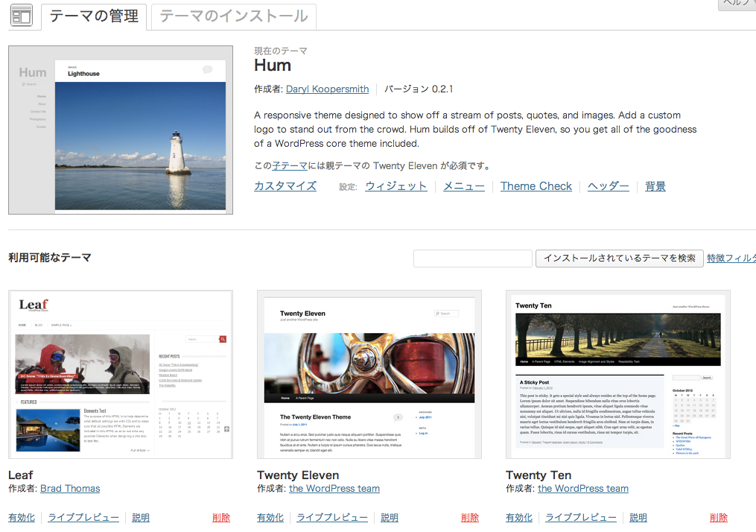Click the Hum theme title heading
Viewport: 756px width, 532px height.
(x=273, y=66)
